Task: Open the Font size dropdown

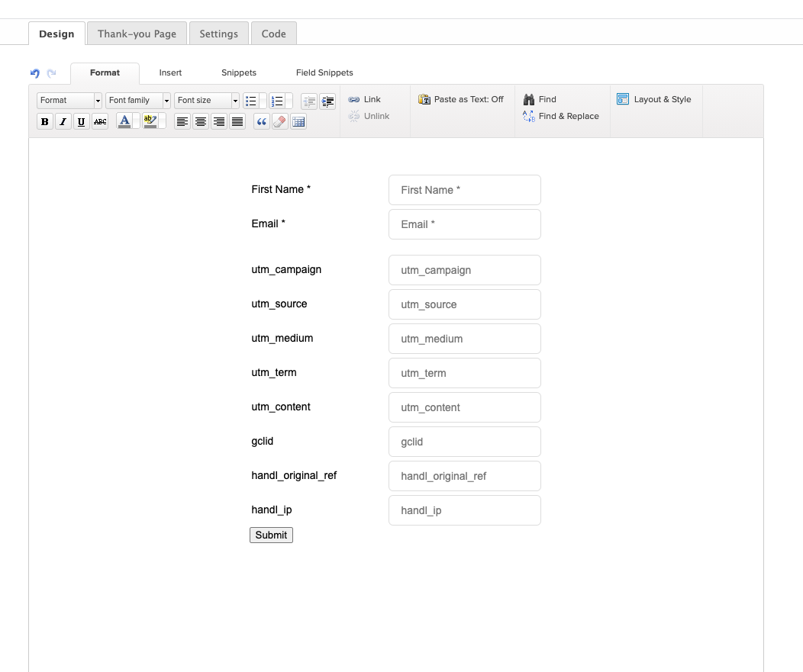Action: point(207,101)
